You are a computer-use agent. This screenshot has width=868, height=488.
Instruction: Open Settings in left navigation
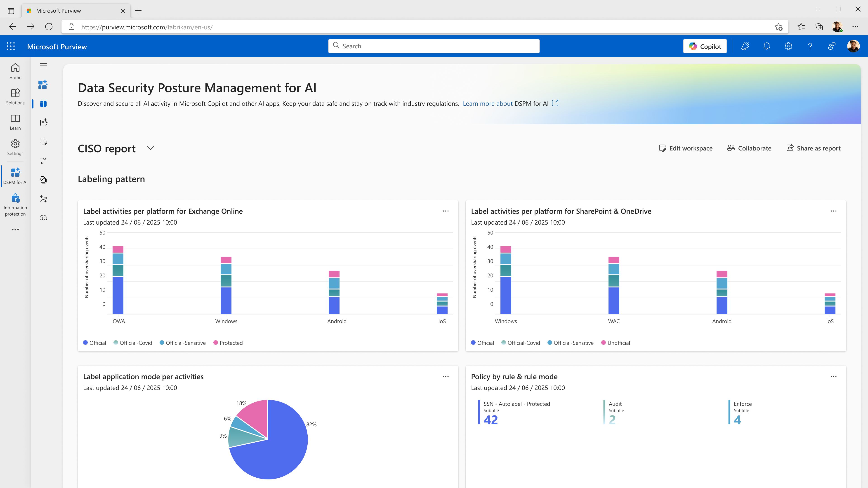coord(15,147)
